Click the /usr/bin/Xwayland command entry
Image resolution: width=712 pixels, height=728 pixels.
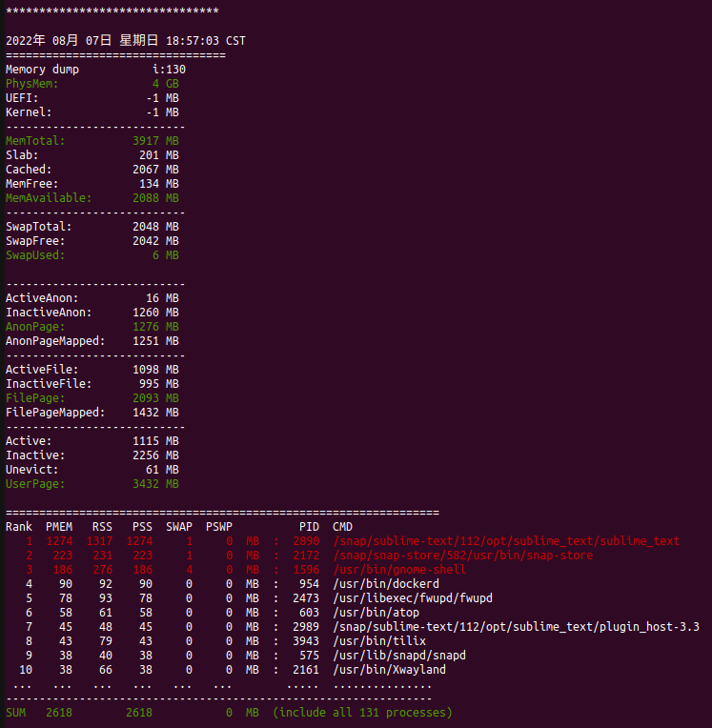point(389,670)
